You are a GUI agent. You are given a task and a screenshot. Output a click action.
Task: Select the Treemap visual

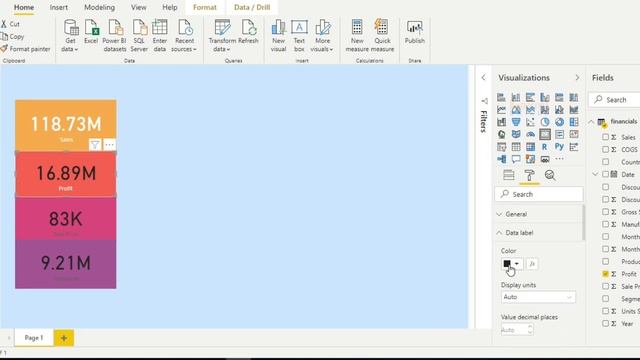point(574,122)
